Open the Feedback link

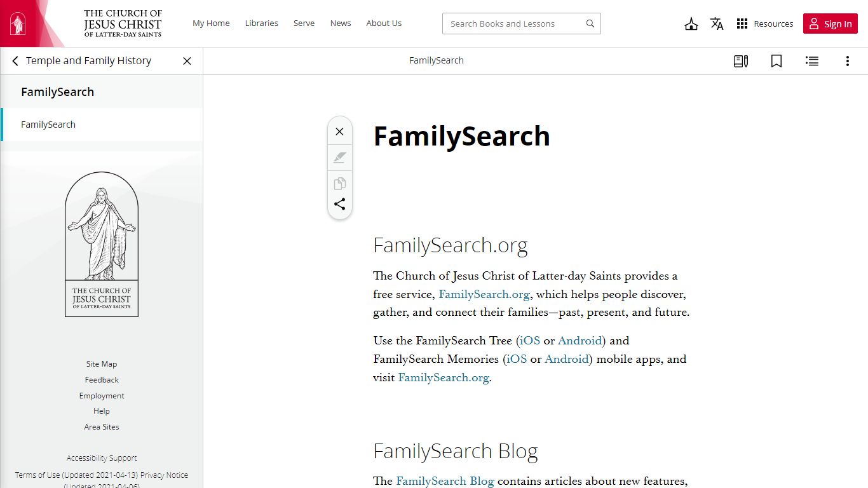(x=102, y=380)
